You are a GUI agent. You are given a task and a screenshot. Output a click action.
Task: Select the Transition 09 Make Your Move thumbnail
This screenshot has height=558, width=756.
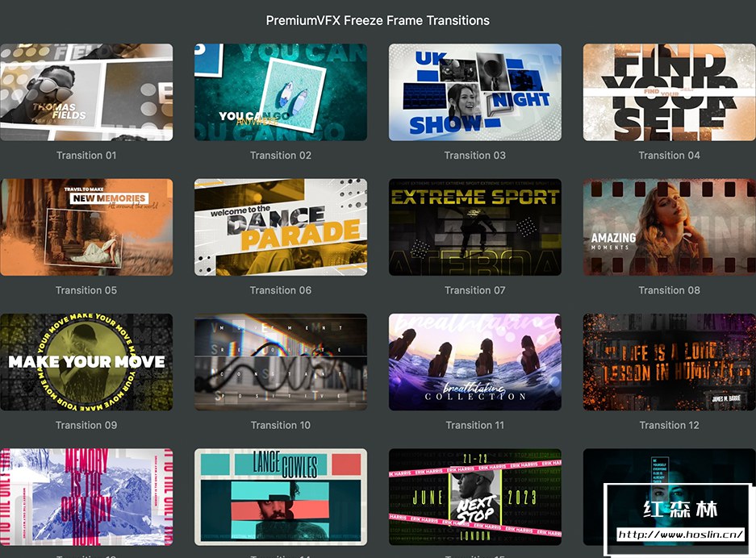(x=86, y=362)
